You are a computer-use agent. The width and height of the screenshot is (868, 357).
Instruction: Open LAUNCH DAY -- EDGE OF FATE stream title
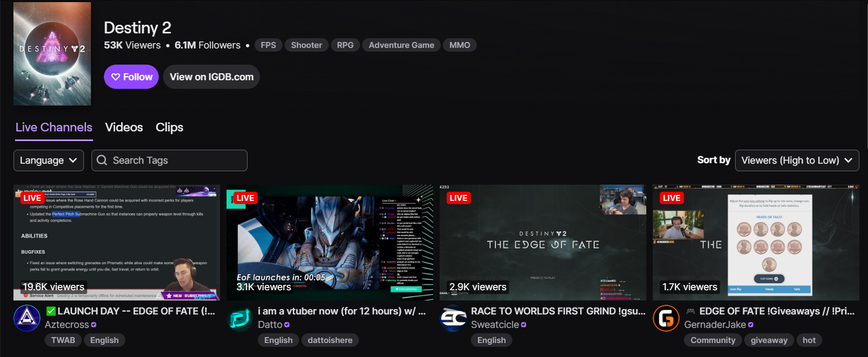click(130, 311)
